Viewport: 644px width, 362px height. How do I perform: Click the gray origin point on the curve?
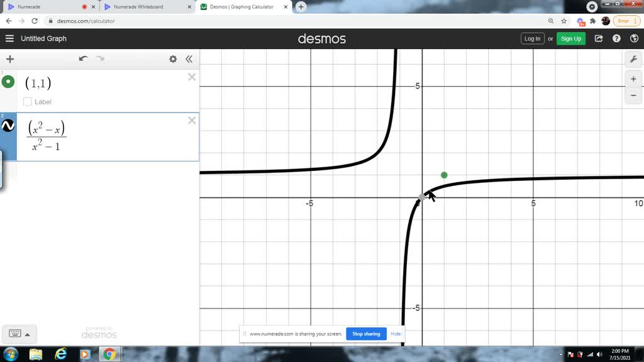tap(422, 197)
